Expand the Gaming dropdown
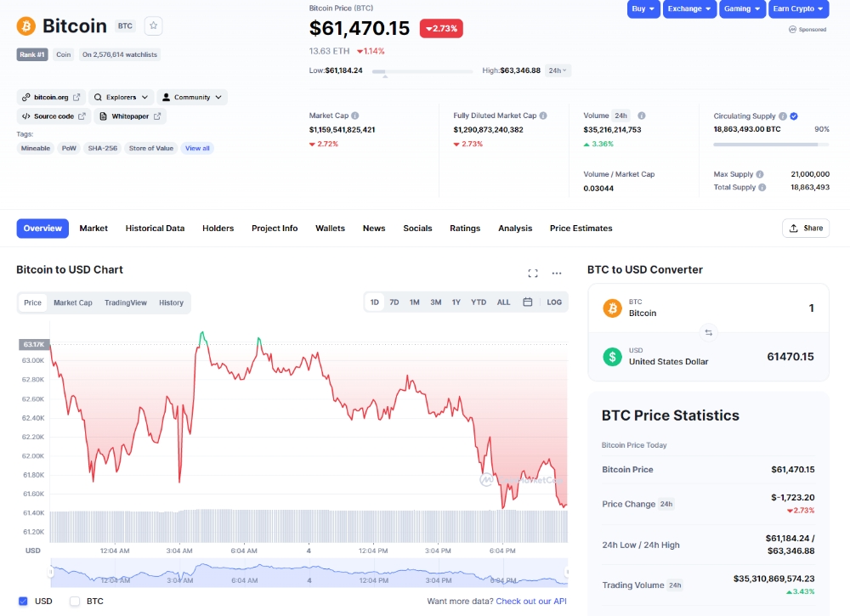This screenshot has height=616, width=850. (x=742, y=8)
